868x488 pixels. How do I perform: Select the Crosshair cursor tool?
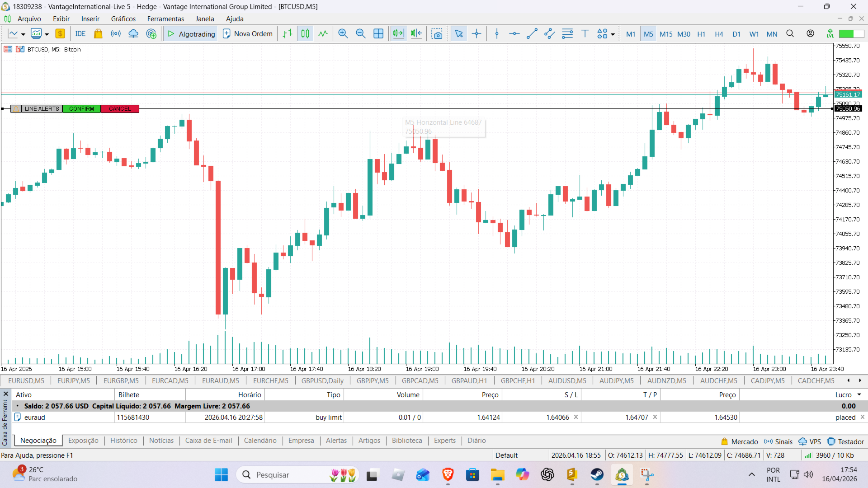tap(476, 34)
